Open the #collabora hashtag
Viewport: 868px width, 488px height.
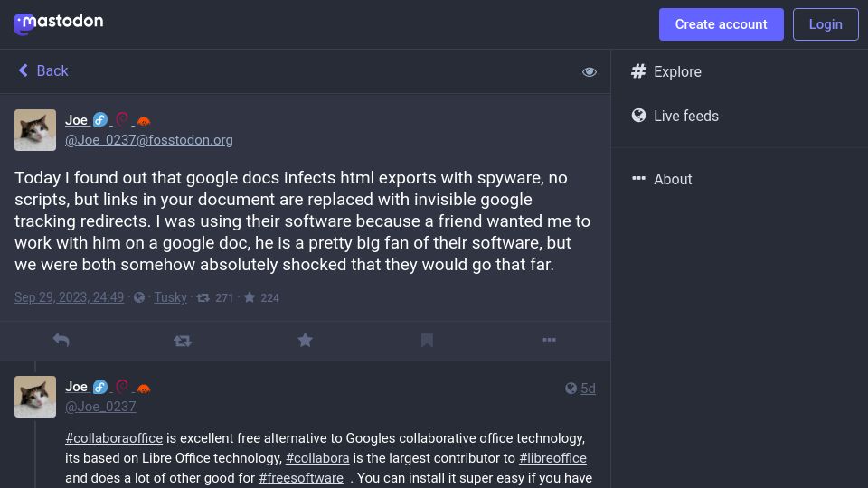[x=317, y=458]
